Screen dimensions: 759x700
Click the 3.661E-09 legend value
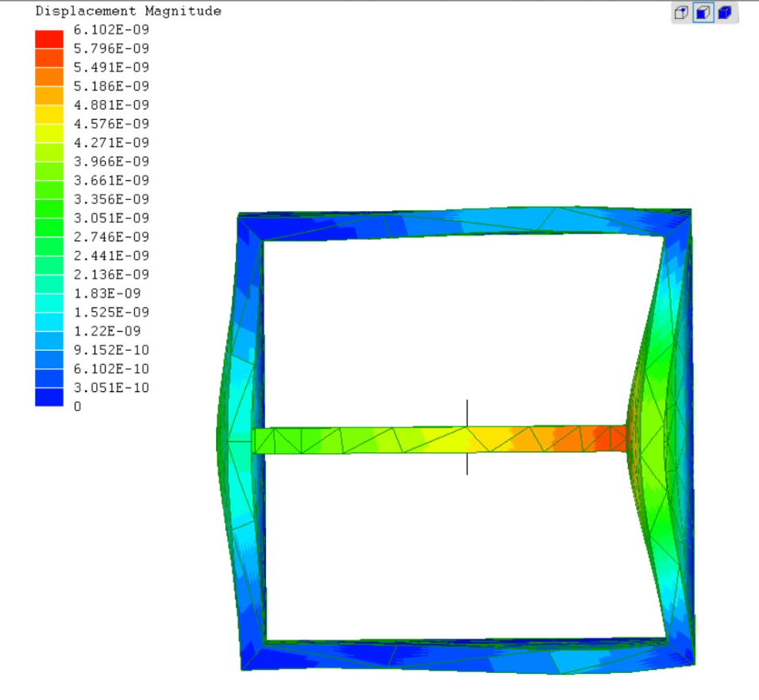pos(111,181)
